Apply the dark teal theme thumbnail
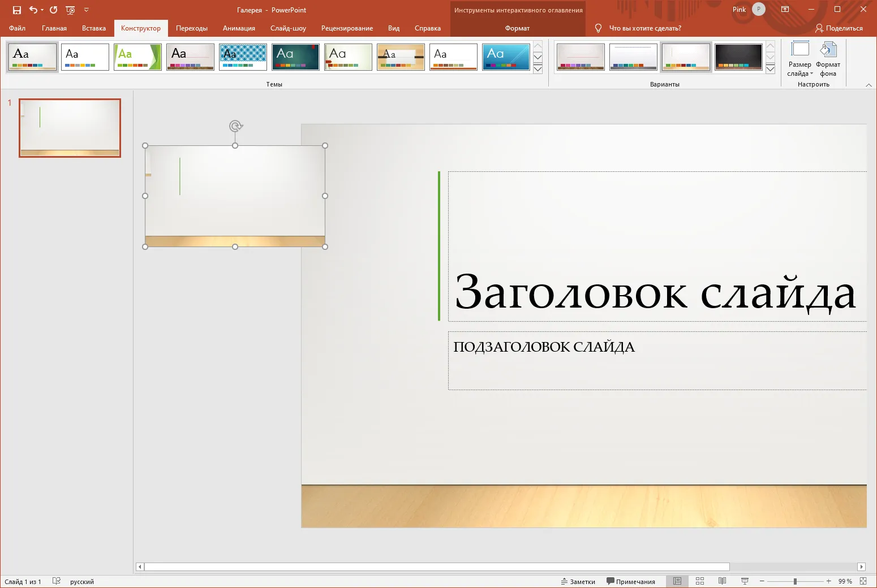Viewport: 877px width, 588px height. click(295, 57)
